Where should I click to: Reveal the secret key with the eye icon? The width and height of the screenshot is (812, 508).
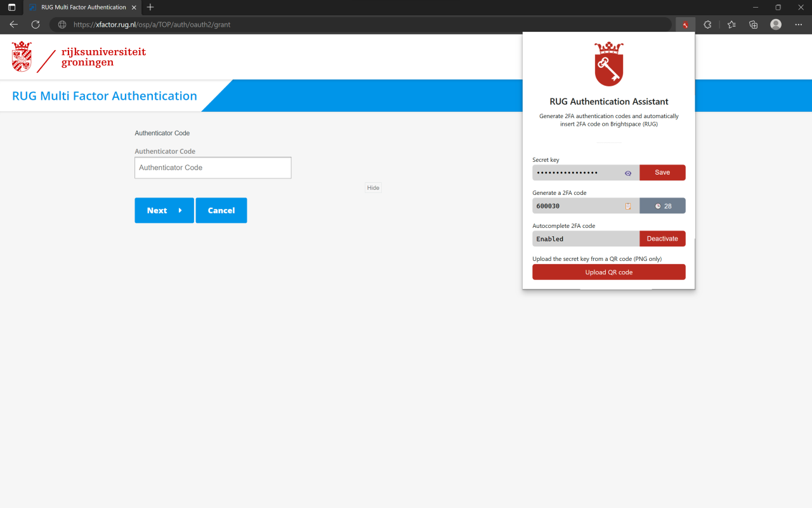coord(628,173)
